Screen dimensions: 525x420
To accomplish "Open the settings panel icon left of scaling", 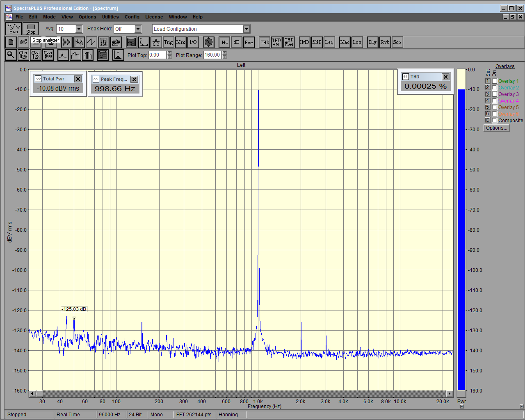I will (x=132, y=42).
